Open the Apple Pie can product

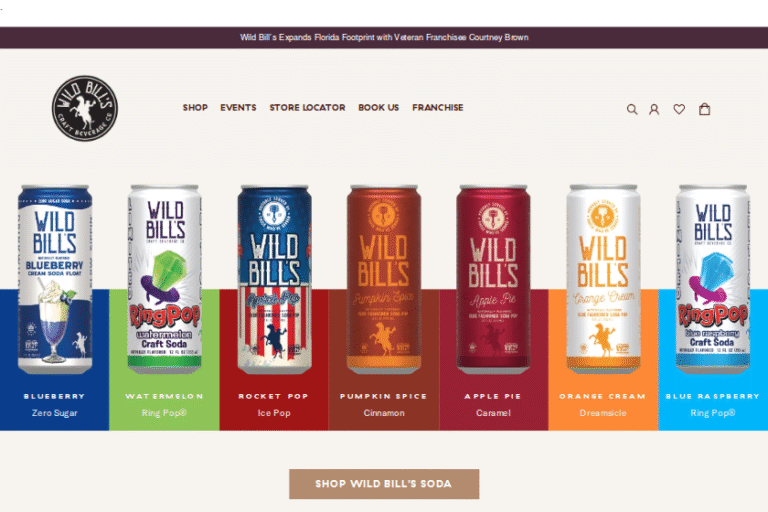click(x=493, y=279)
